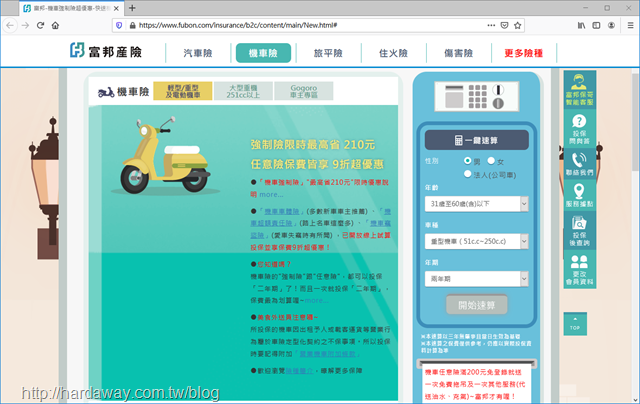
Task: Open the 更多險種 menu item
Action: pos(524,53)
